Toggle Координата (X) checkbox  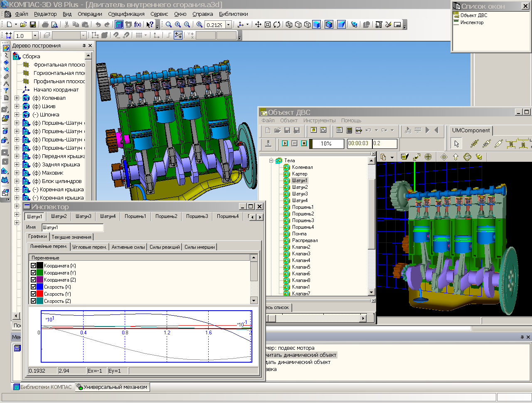coord(34,266)
